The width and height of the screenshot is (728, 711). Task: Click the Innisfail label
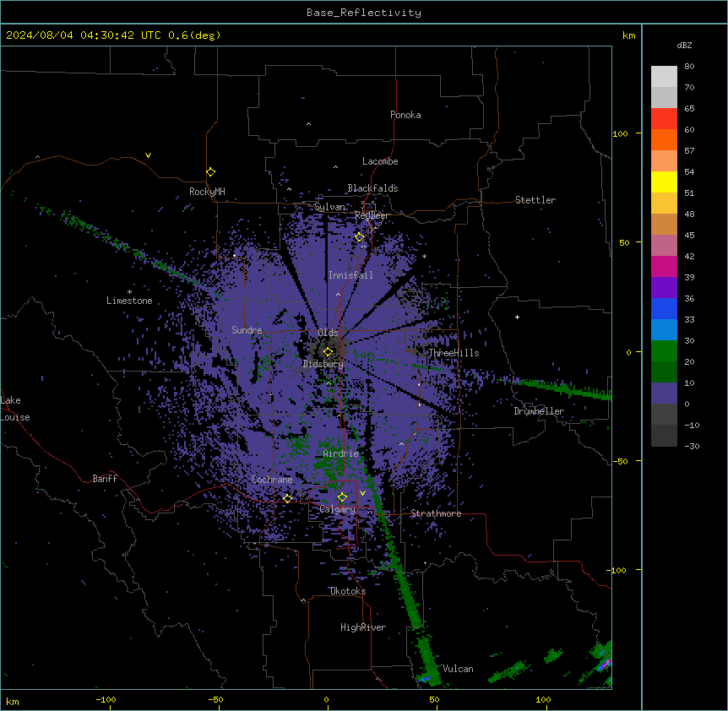(x=350, y=275)
